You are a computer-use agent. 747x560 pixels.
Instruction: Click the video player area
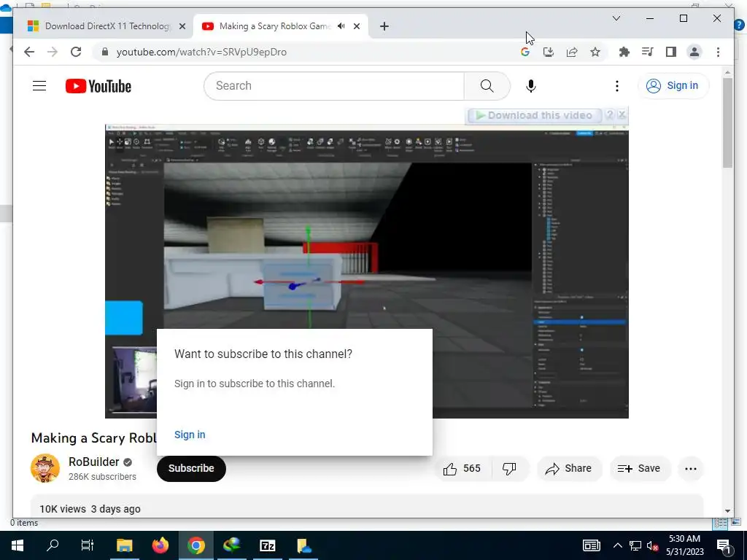tap(366, 271)
